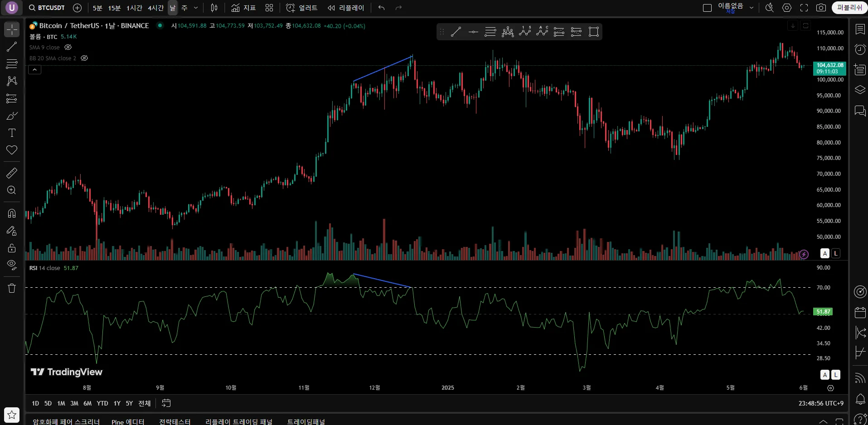Image resolution: width=868 pixels, height=425 pixels.
Task: Toggle auto scale A on price chart
Action: (x=825, y=253)
